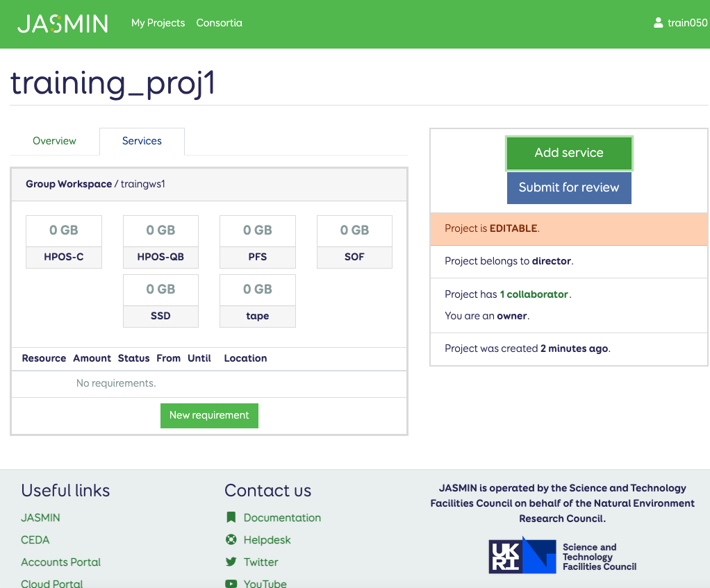This screenshot has width=710, height=588.
Task: Select the tape storage tile
Action: tap(257, 301)
